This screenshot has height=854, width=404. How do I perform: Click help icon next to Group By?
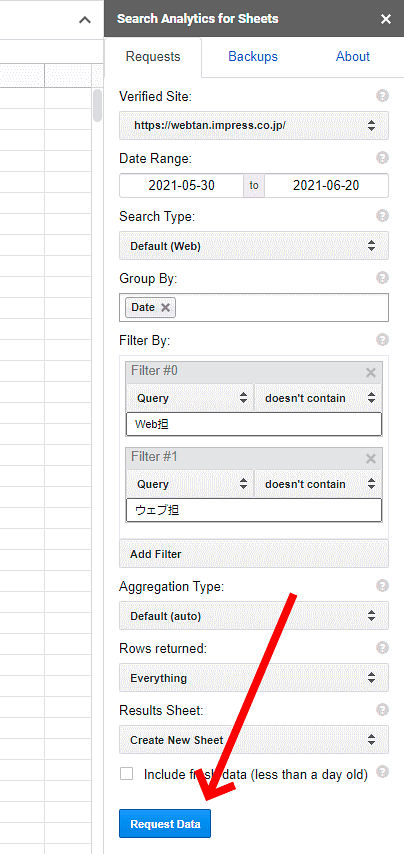383,278
